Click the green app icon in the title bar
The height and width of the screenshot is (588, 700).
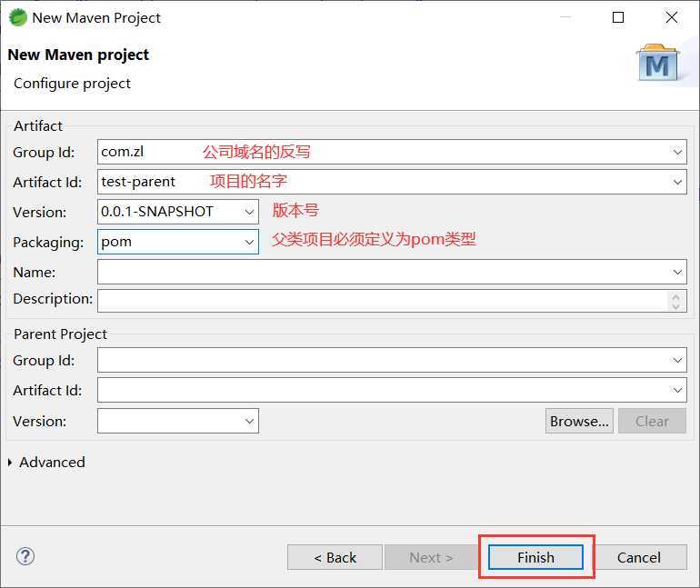click(18, 18)
